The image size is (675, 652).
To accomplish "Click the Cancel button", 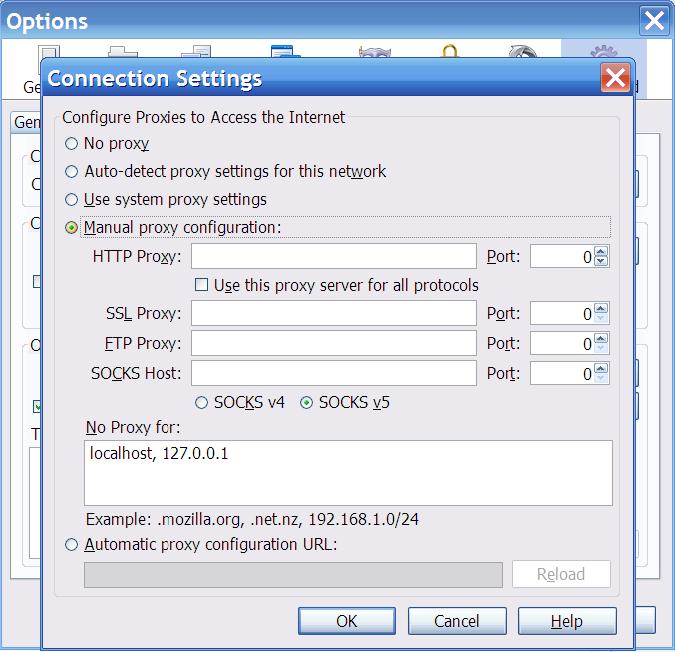I will tap(457, 621).
